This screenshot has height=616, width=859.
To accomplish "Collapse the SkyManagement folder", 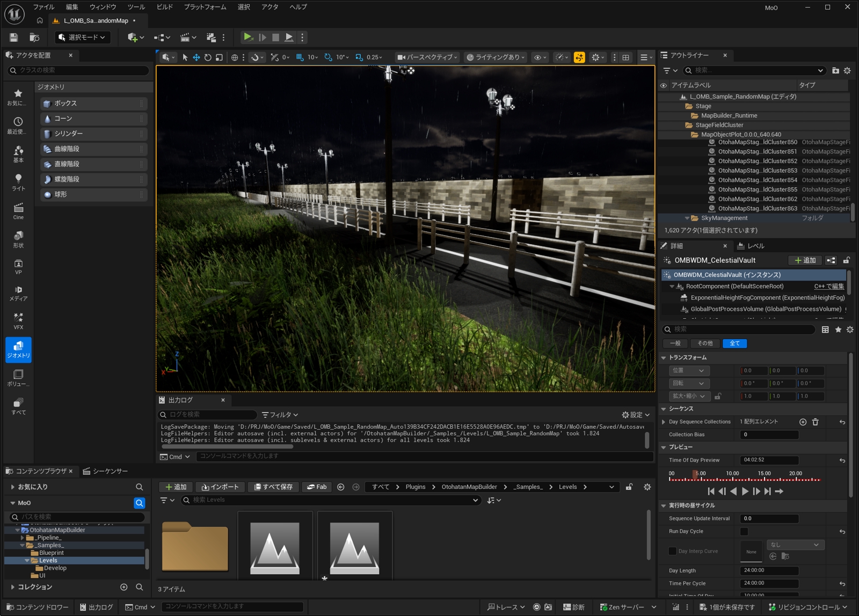I will click(687, 218).
